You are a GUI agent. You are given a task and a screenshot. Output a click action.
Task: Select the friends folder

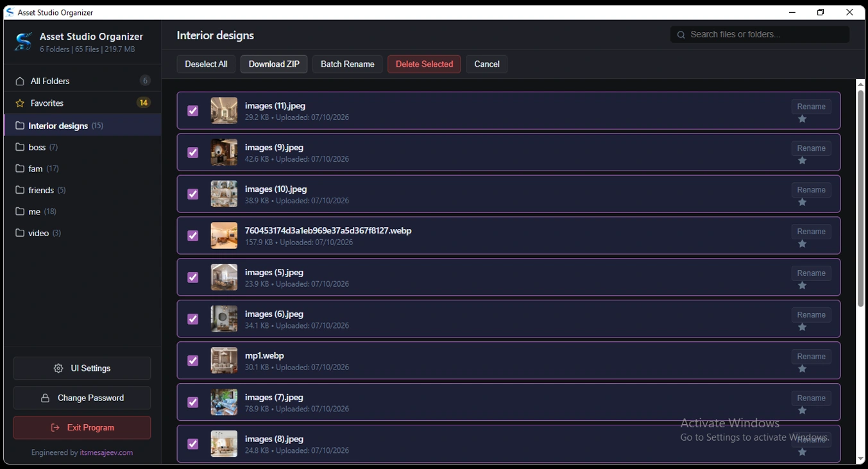(x=82, y=190)
